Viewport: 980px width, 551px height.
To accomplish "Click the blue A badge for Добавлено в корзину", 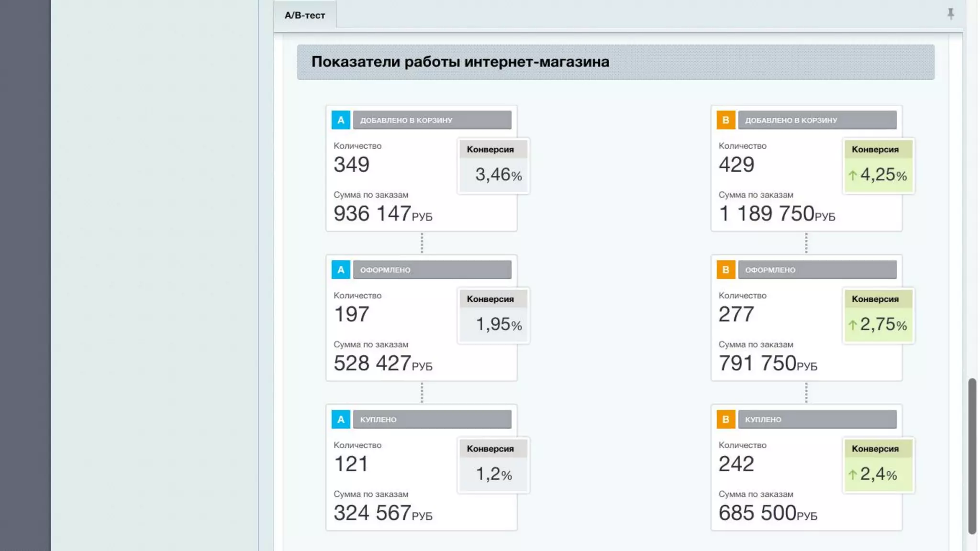I will (341, 120).
